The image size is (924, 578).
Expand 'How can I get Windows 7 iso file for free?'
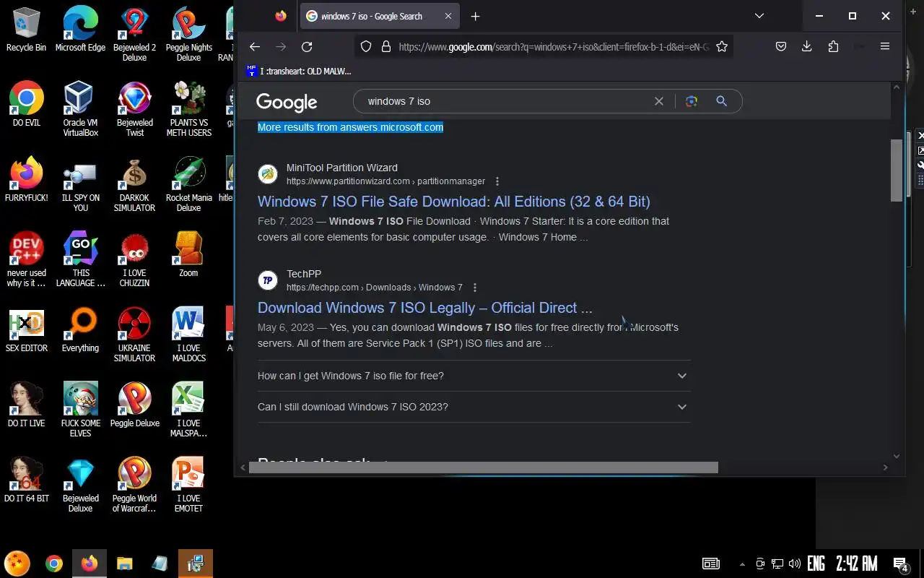474,376
